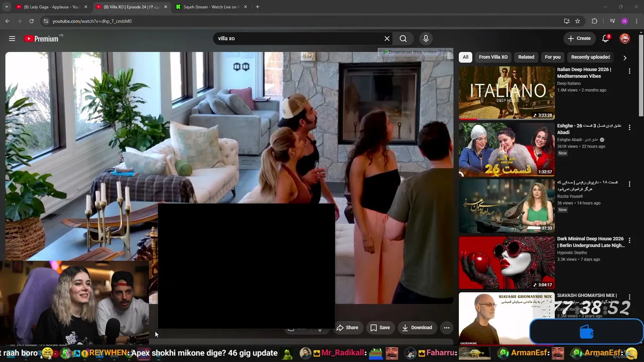
Task: Open options menu for Siavash Ghomayshi Mix
Action: pos(629,297)
